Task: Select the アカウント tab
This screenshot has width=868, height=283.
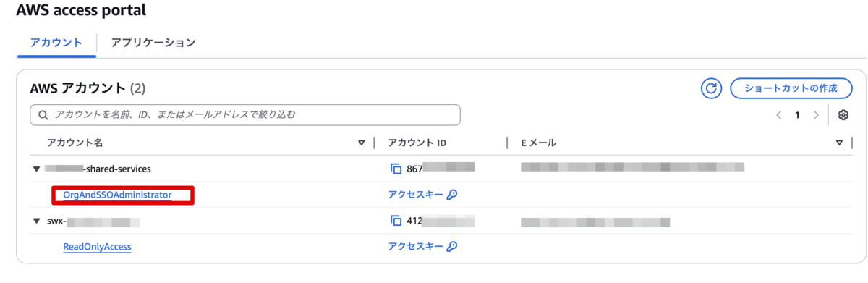Action: [56, 43]
